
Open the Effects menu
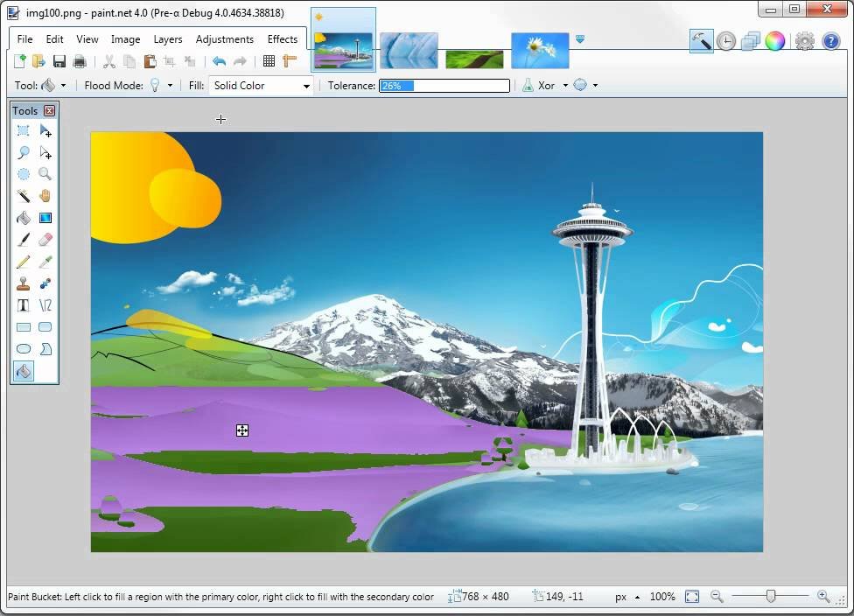pyautogui.click(x=282, y=39)
